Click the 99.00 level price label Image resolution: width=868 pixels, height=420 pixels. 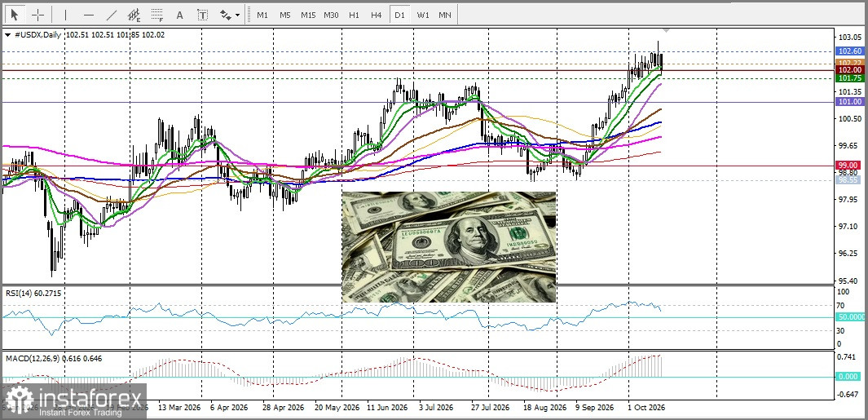(x=848, y=165)
